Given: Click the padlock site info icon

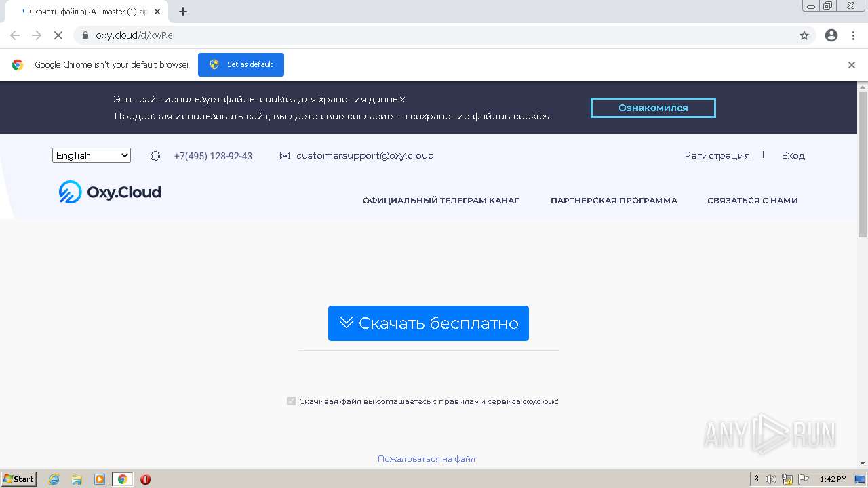Looking at the screenshot, I should click(85, 35).
